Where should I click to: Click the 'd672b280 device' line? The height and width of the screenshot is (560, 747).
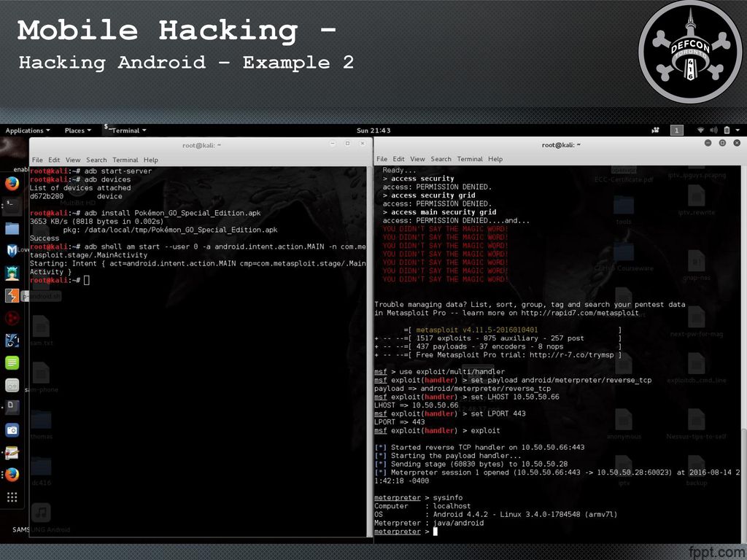76,196
